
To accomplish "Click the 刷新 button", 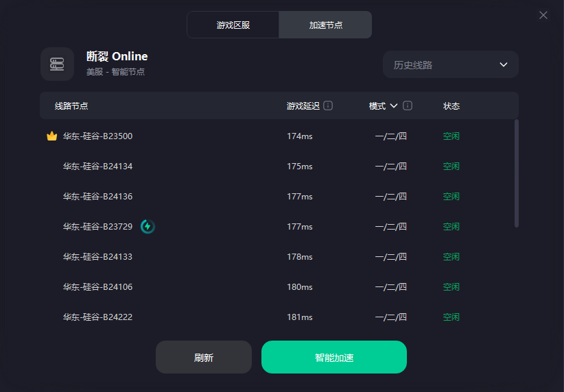I will (204, 357).
